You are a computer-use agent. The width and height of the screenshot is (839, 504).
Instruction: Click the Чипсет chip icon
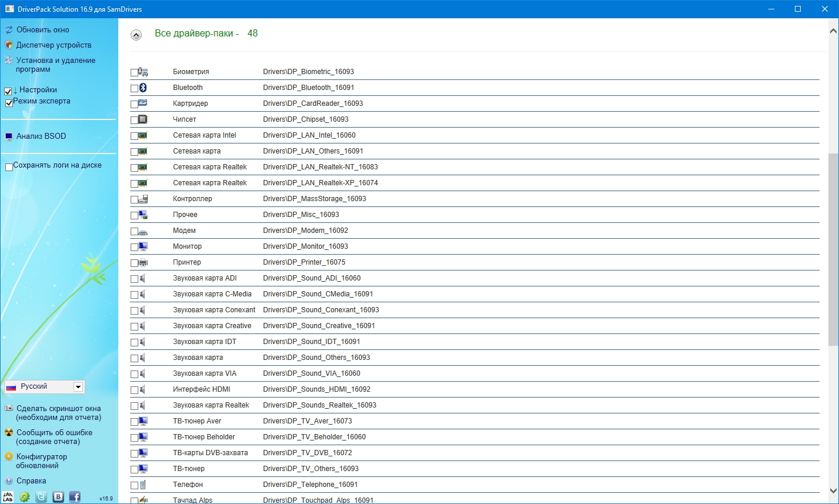click(143, 119)
